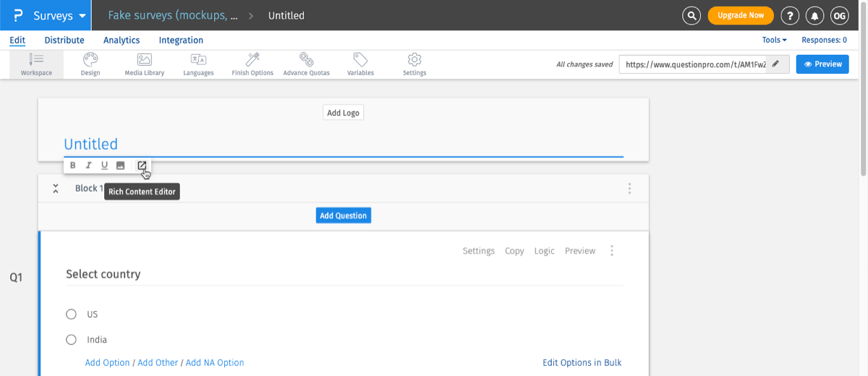Viewport: 868px width, 376px height.
Task: Open the Design palette icon
Action: click(x=90, y=60)
